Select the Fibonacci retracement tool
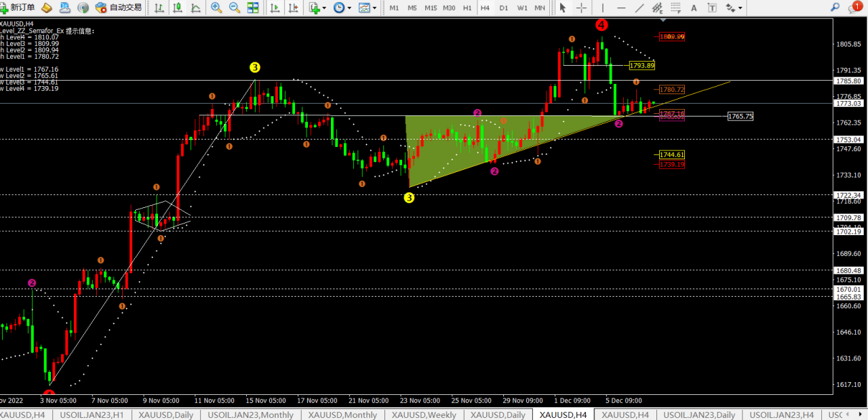 [675, 8]
